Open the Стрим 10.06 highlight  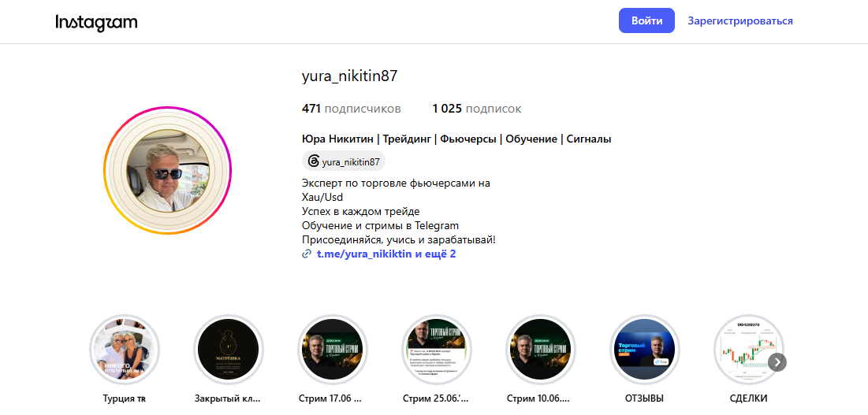click(x=540, y=350)
